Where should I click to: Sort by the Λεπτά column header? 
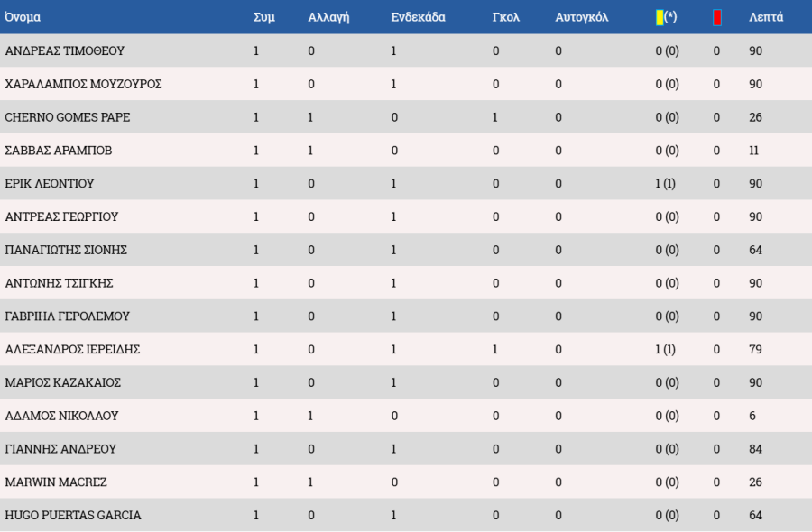point(766,17)
